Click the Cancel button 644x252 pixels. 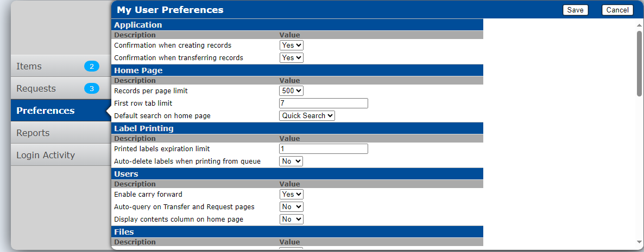pyautogui.click(x=617, y=10)
